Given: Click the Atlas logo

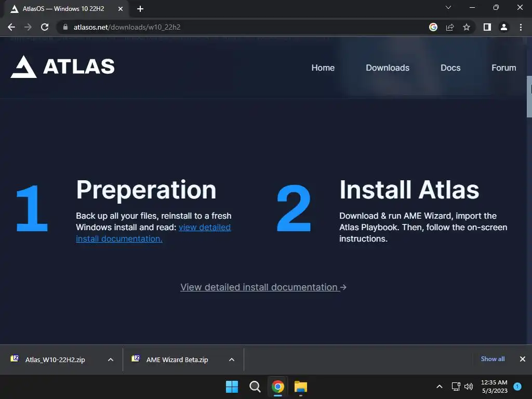Looking at the screenshot, I should click(62, 67).
